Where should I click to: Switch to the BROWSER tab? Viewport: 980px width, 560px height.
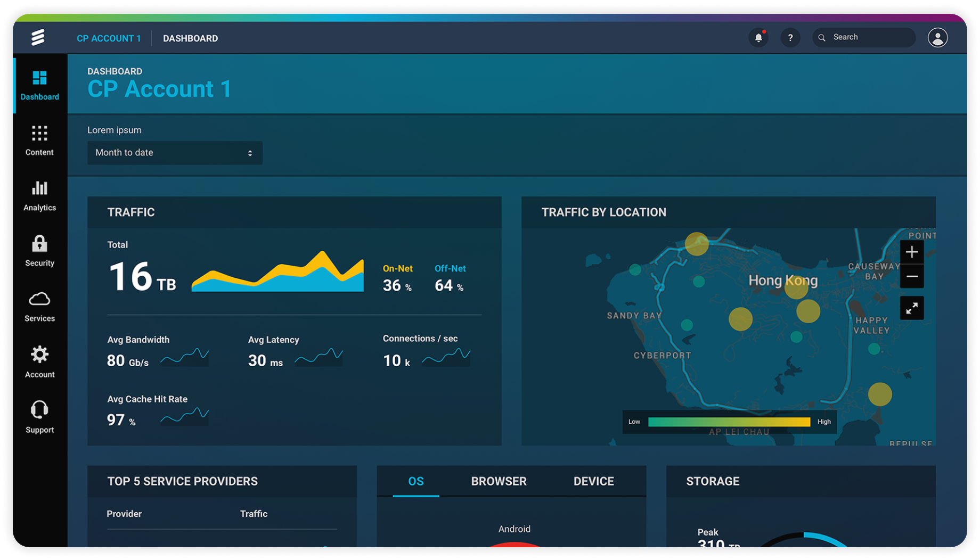click(499, 481)
